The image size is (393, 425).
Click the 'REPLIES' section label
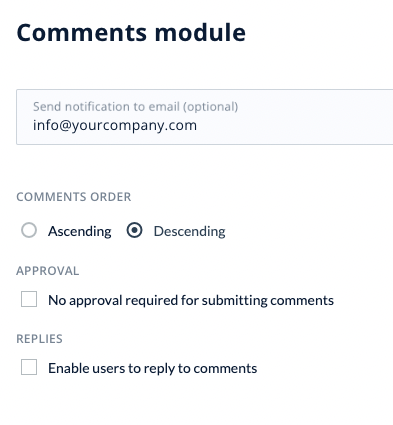tap(39, 339)
